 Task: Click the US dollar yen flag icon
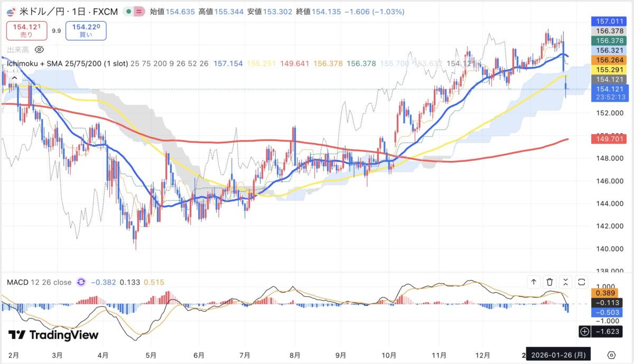[x=10, y=12]
